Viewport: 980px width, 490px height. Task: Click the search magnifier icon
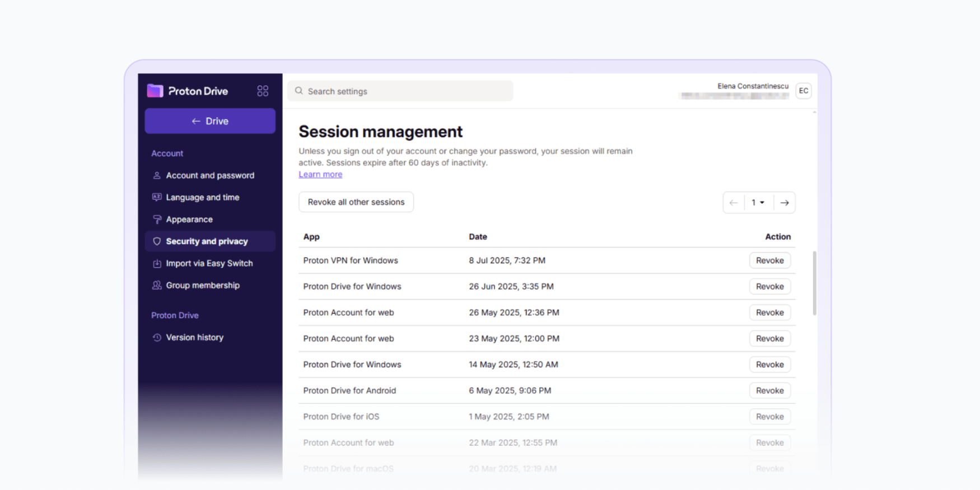click(x=299, y=91)
